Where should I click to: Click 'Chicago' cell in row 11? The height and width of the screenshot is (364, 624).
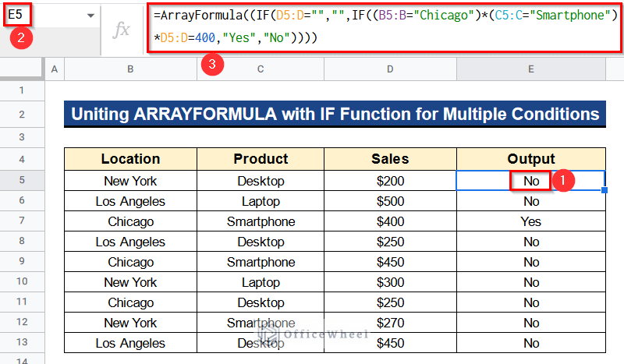[x=130, y=302]
